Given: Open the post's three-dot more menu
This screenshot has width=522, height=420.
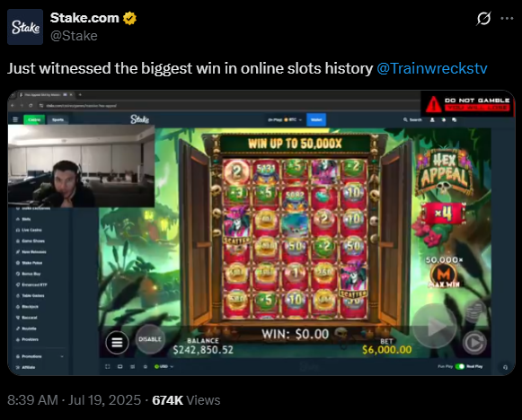Looking at the screenshot, I should click(x=507, y=18).
